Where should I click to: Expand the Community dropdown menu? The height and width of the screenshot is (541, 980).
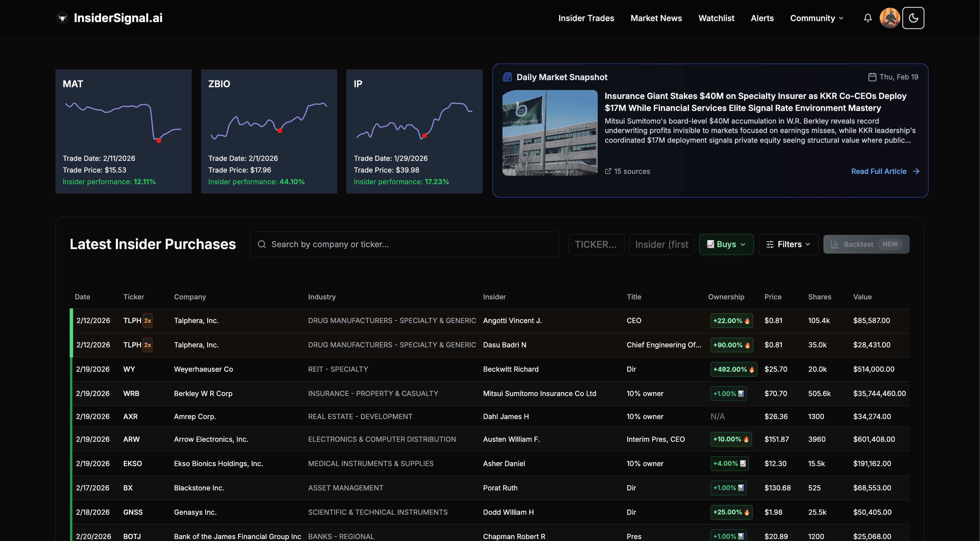click(816, 18)
